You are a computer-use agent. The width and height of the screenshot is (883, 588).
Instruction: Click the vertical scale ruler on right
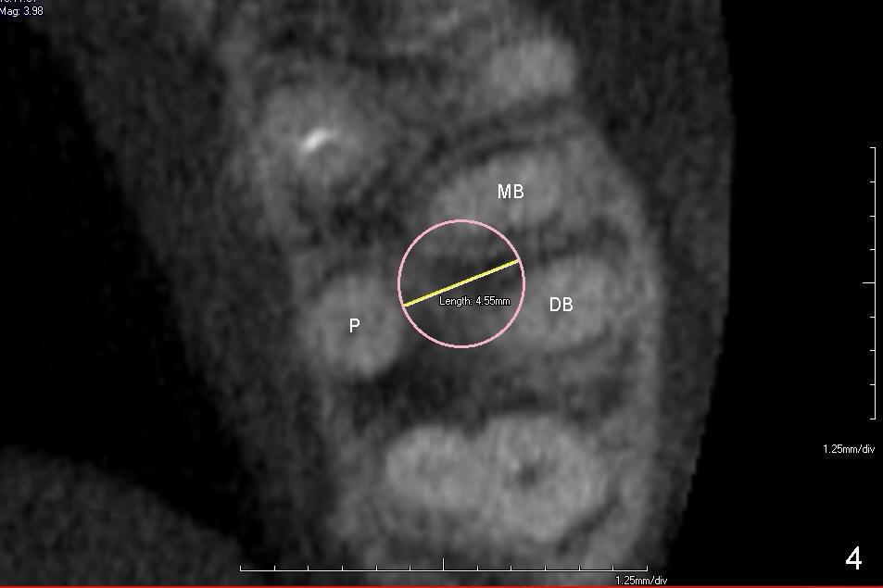(x=870, y=283)
